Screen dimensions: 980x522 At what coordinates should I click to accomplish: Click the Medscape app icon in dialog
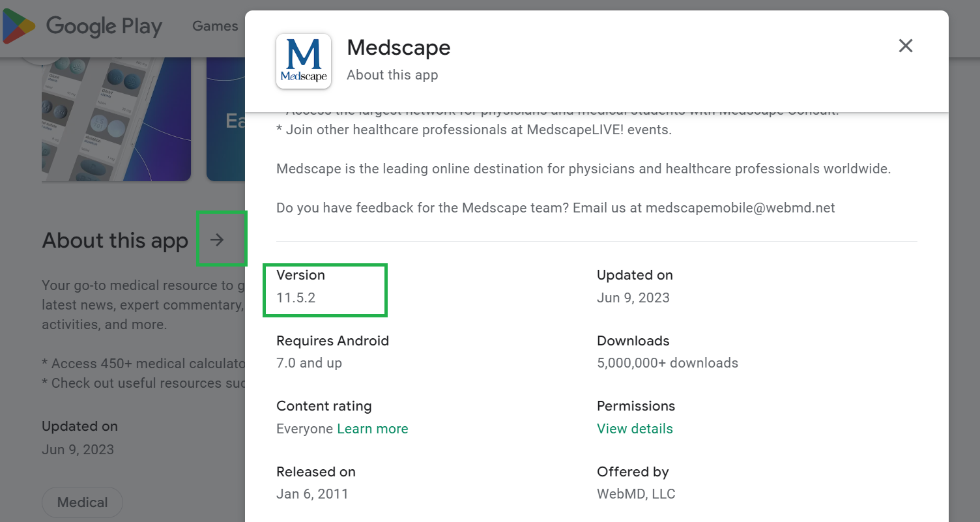[x=304, y=61]
